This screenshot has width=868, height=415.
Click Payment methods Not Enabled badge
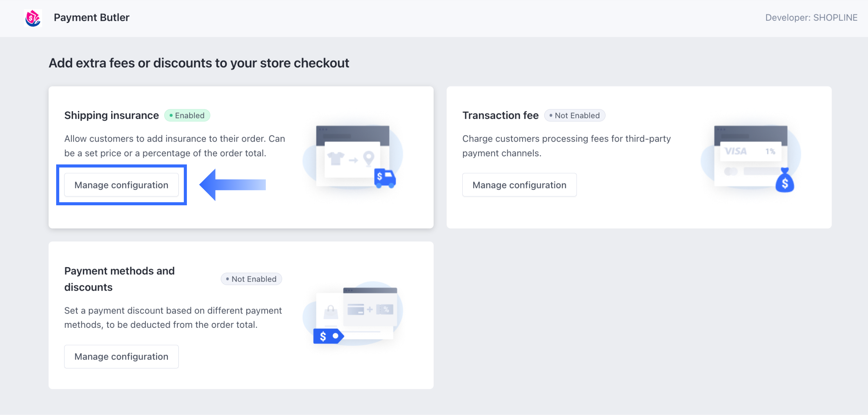click(x=251, y=279)
